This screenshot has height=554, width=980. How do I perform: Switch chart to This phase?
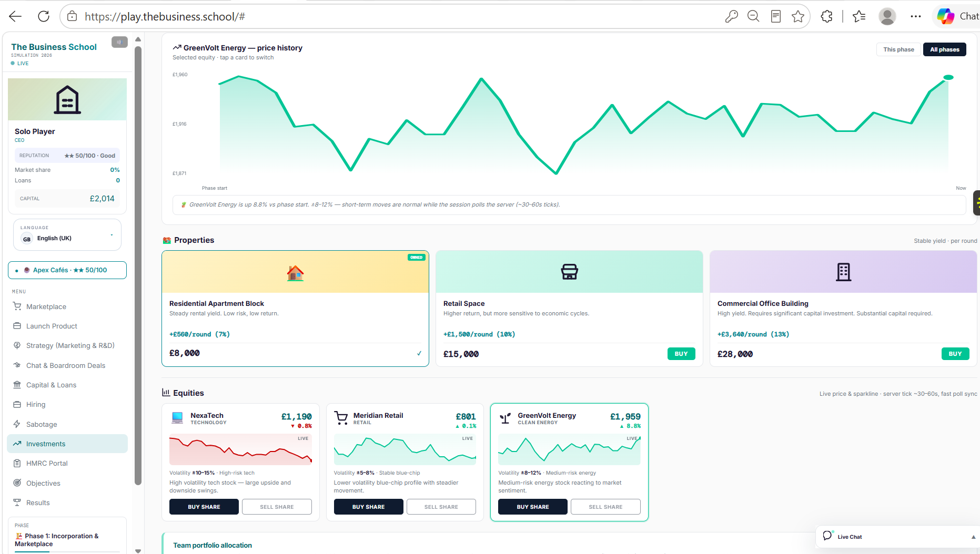point(898,49)
